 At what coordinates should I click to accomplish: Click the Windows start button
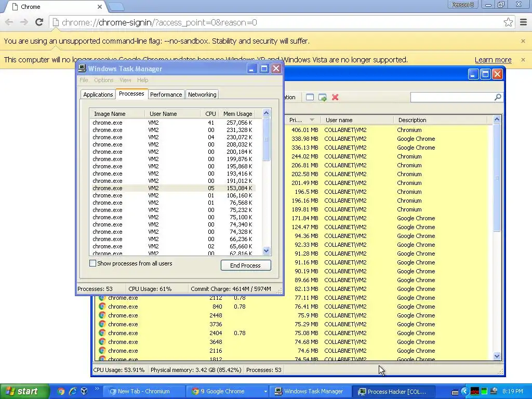point(25,391)
